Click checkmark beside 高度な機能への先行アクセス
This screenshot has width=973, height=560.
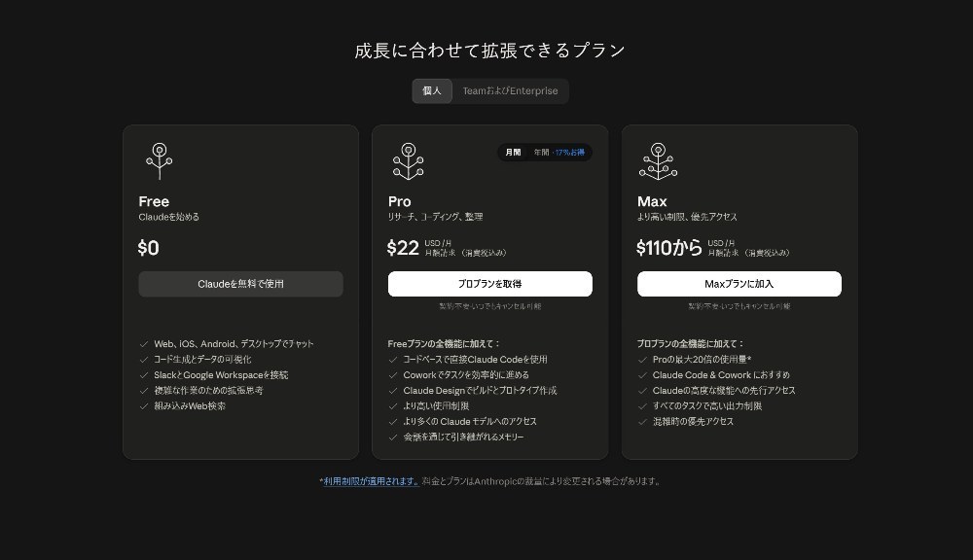[x=642, y=391]
